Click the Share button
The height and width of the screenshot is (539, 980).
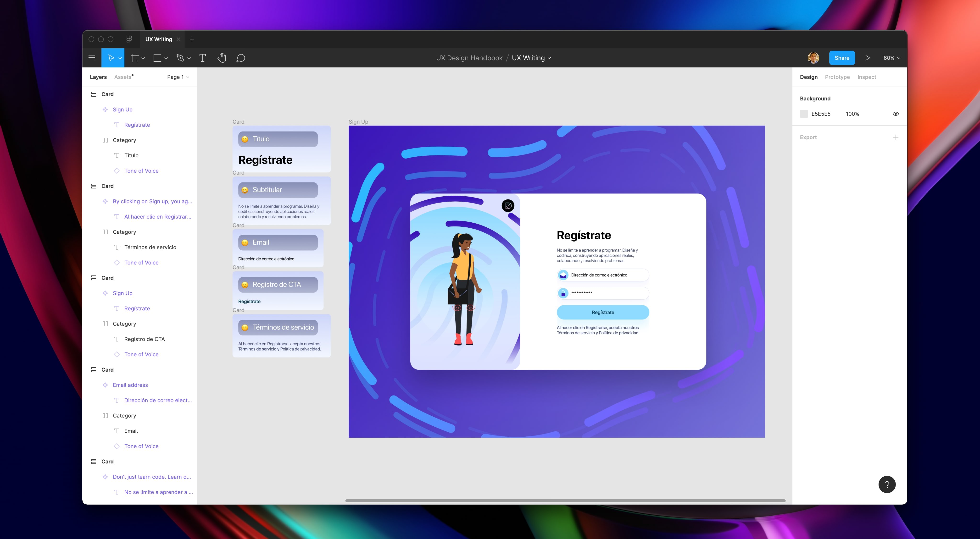pyautogui.click(x=841, y=58)
